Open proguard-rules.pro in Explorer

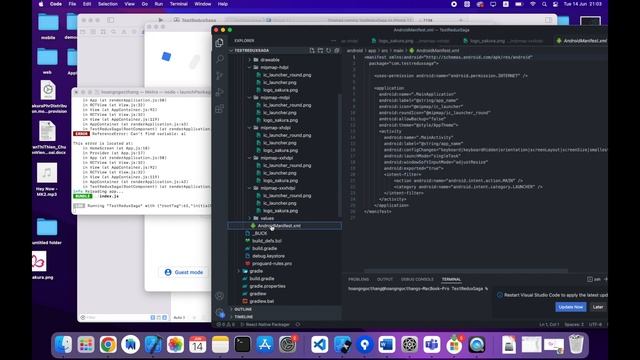(x=271, y=264)
